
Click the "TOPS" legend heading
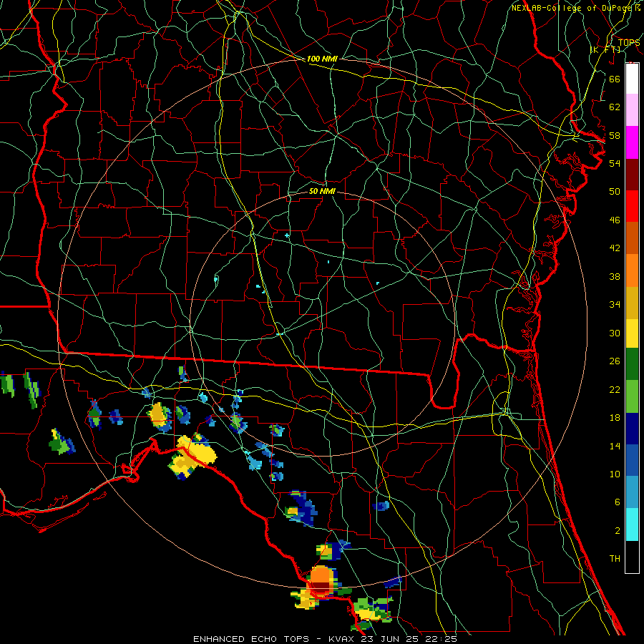pyautogui.click(x=629, y=42)
